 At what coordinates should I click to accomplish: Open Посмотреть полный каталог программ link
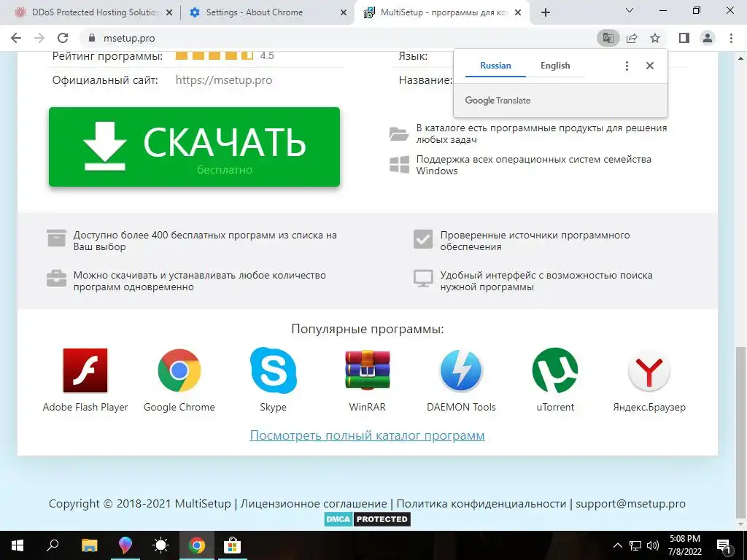click(368, 435)
